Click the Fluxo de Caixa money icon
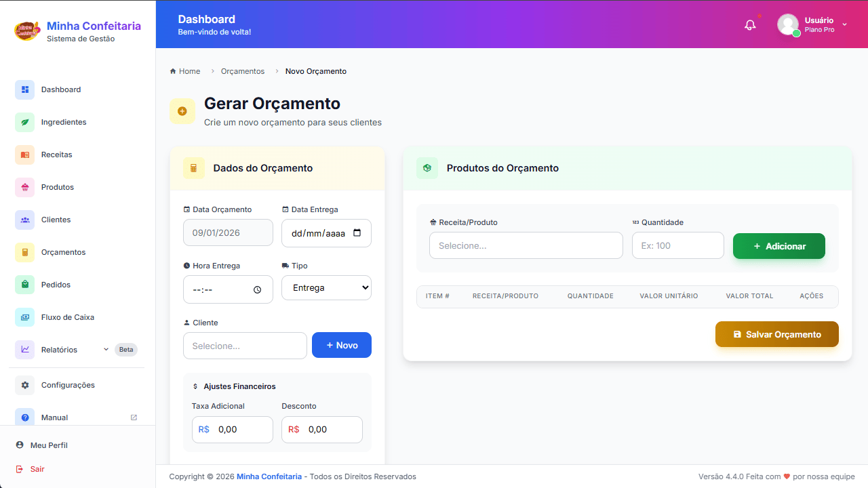Image resolution: width=868 pixels, height=488 pixels. [25, 317]
